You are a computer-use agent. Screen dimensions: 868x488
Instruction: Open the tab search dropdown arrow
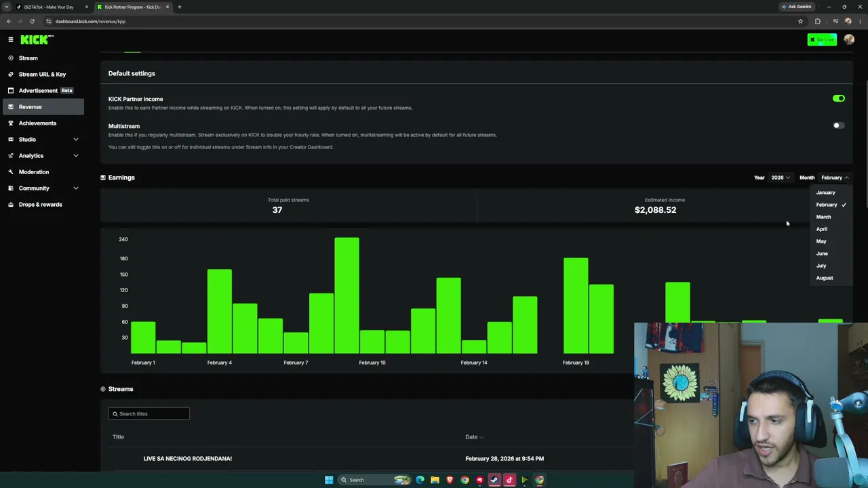[x=7, y=7]
